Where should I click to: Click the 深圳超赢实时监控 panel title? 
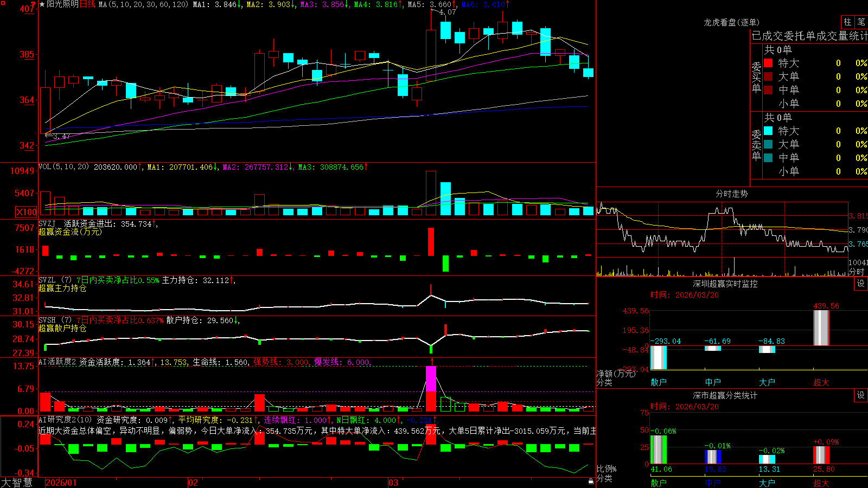point(725,284)
